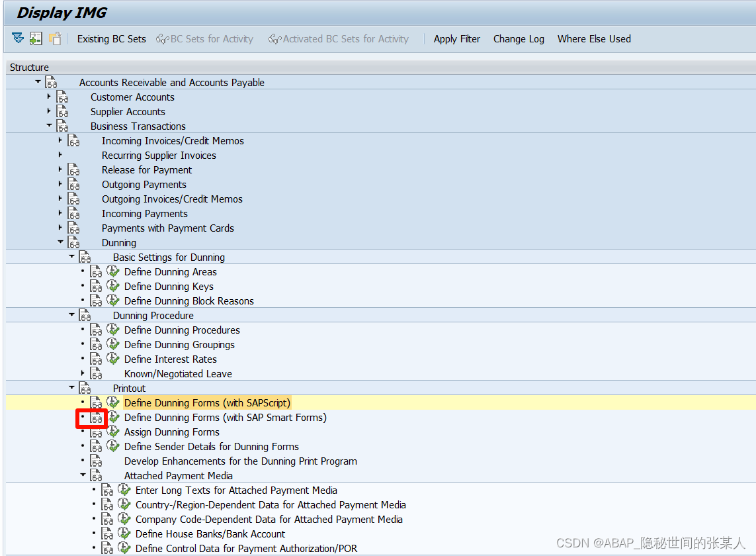The image size is (756, 556).
Task: Select the 'Assign Dunning Forms' label
Action: coord(172,432)
